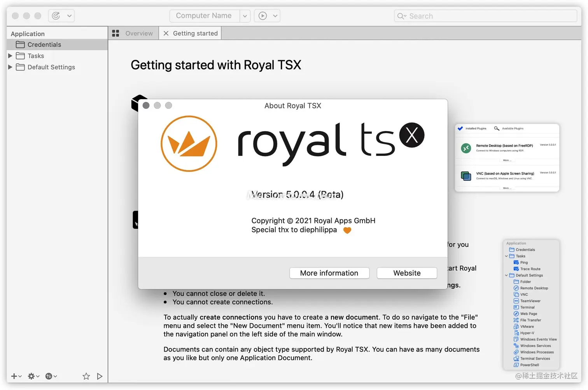Screen dimensions: 588x390
Task: Open the chevron beside the target icon
Action: click(x=69, y=16)
